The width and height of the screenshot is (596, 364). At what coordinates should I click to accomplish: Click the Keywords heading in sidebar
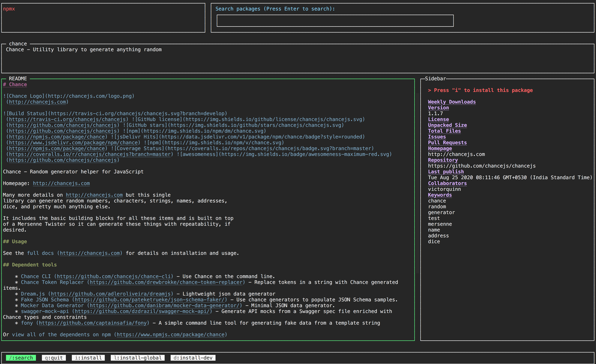click(440, 195)
